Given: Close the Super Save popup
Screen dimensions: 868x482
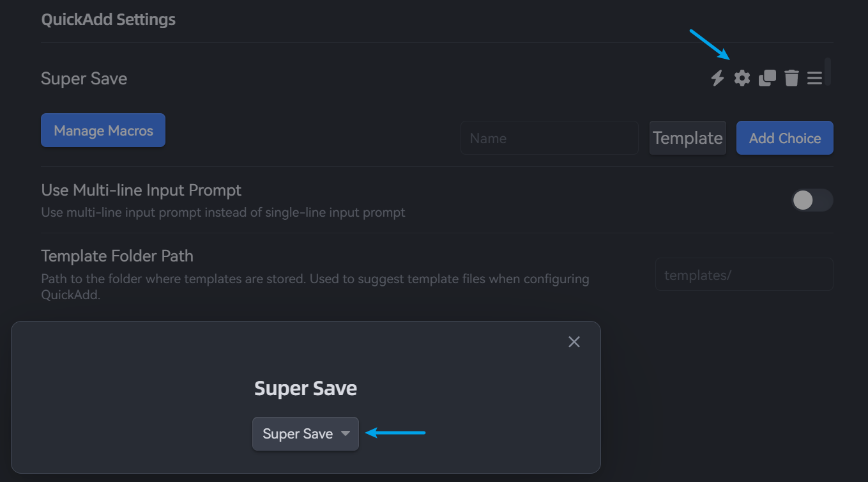Looking at the screenshot, I should click(x=574, y=342).
